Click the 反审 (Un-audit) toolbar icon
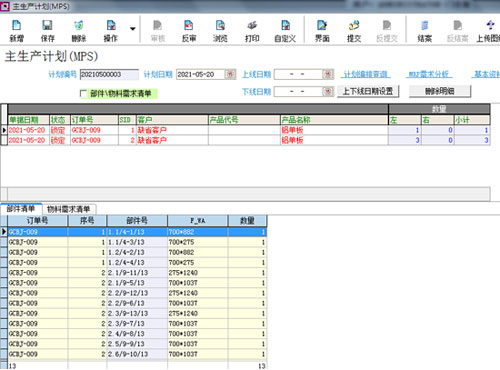This screenshot has width=500, height=370. (x=189, y=31)
